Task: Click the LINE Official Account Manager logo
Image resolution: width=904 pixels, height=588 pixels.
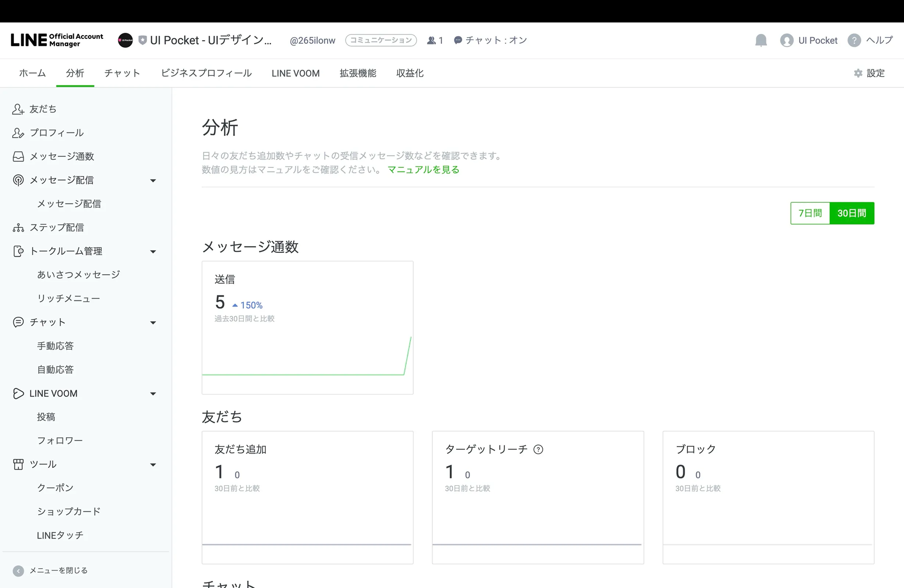Action: tap(57, 40)
